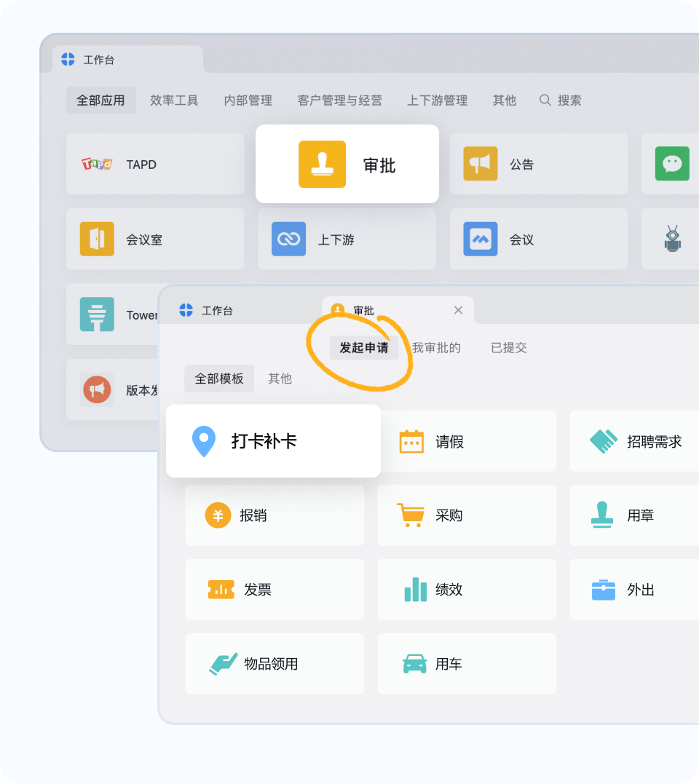Open the 上下游 link icon
This screenshot has height=784, width=699.
288,239
